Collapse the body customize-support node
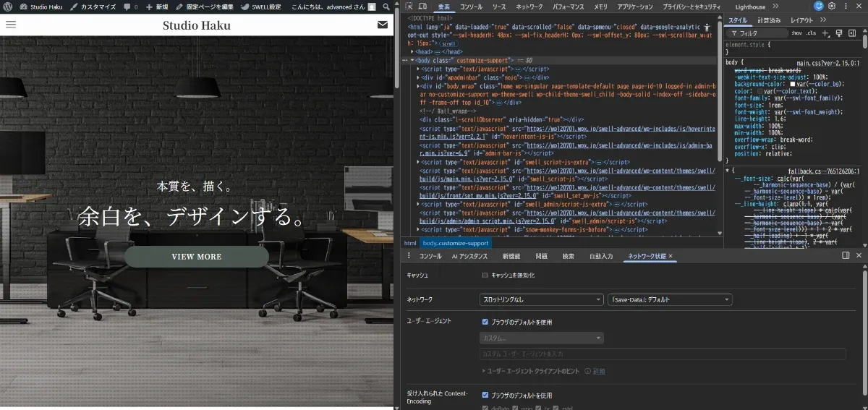Viewport: 868px width, 410px height. pos(412,60)
